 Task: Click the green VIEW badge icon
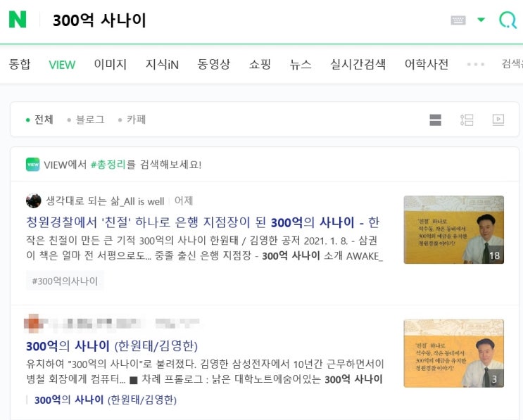click(x=32, y=165)
